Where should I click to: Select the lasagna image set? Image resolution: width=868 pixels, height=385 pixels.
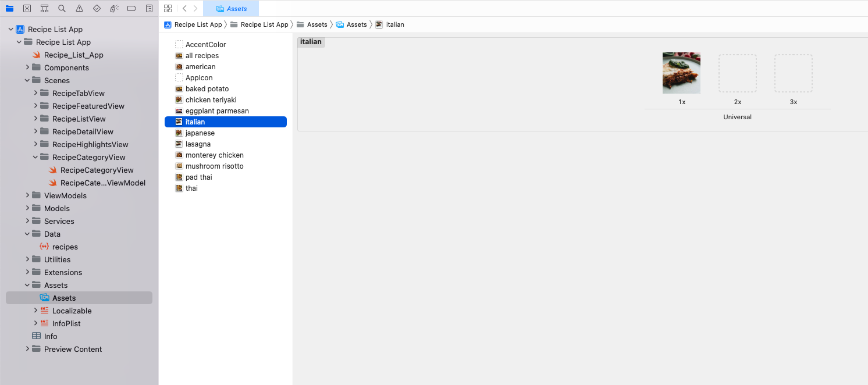point(198,144)
